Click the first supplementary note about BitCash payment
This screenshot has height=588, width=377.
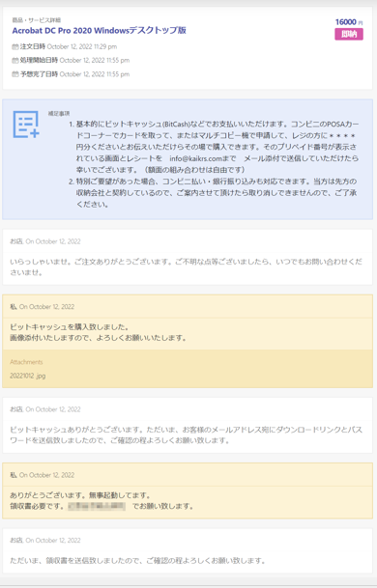(x=217, y=147)
